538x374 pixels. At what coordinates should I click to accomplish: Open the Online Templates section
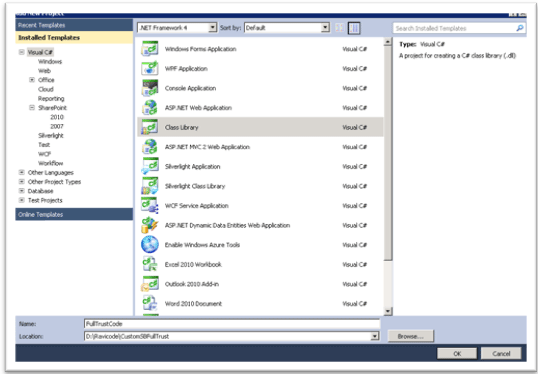74,214
